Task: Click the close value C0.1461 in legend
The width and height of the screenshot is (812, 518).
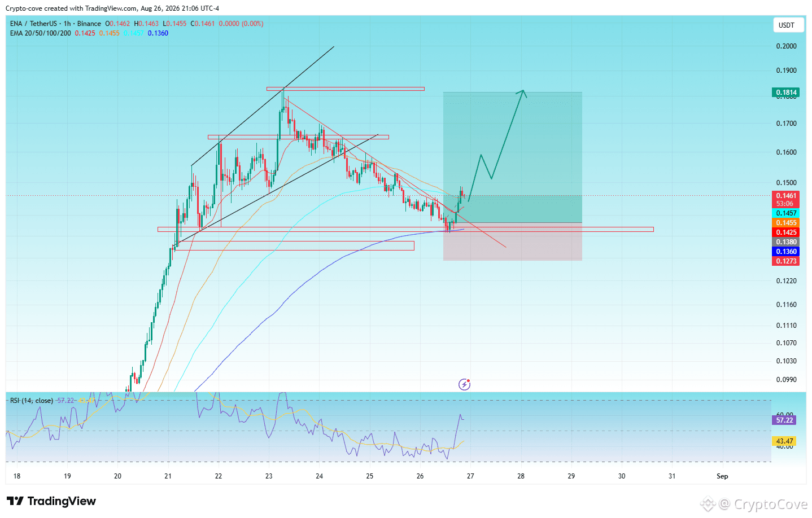Action: (203, 24)
